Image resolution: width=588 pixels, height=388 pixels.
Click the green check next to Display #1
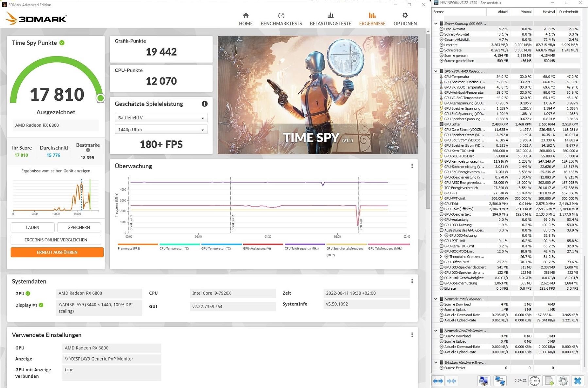pyautogui.click(x=41, y=305)
